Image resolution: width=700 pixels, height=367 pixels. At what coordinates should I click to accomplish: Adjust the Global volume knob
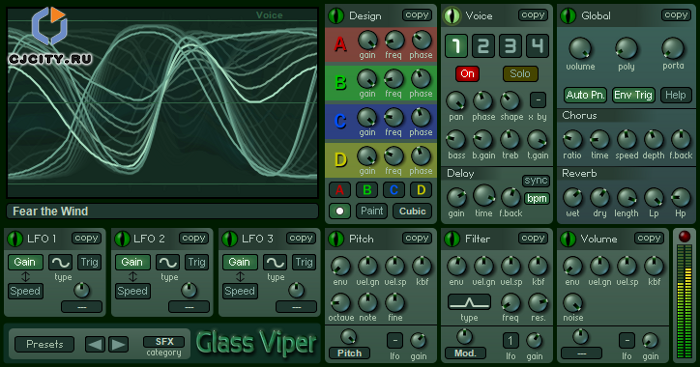[x=580, y=48]
